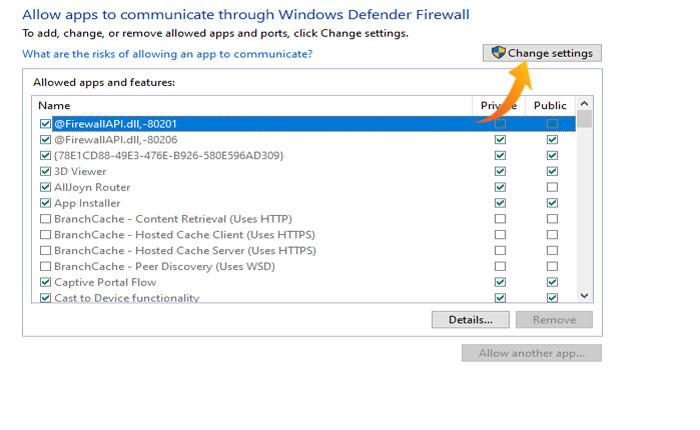Check the BranchCache - Hosted Cache Server checkbox
This screenshot has height=430, width=700.
45,251
